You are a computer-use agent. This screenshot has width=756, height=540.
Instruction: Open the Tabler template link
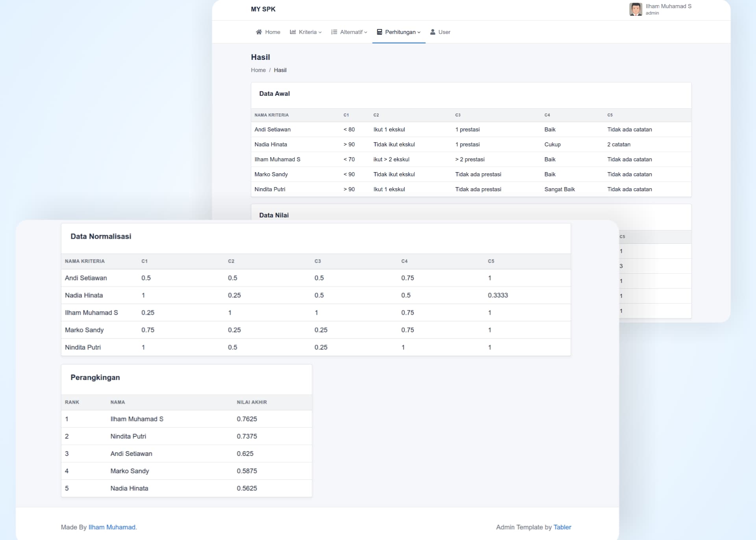[x=562, y=527]
